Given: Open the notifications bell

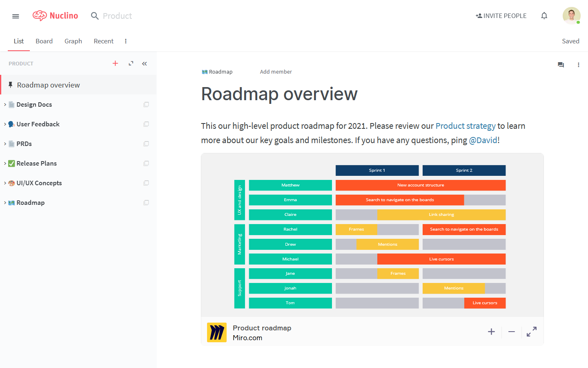Looking at the screenshot, I should point(544,16).
